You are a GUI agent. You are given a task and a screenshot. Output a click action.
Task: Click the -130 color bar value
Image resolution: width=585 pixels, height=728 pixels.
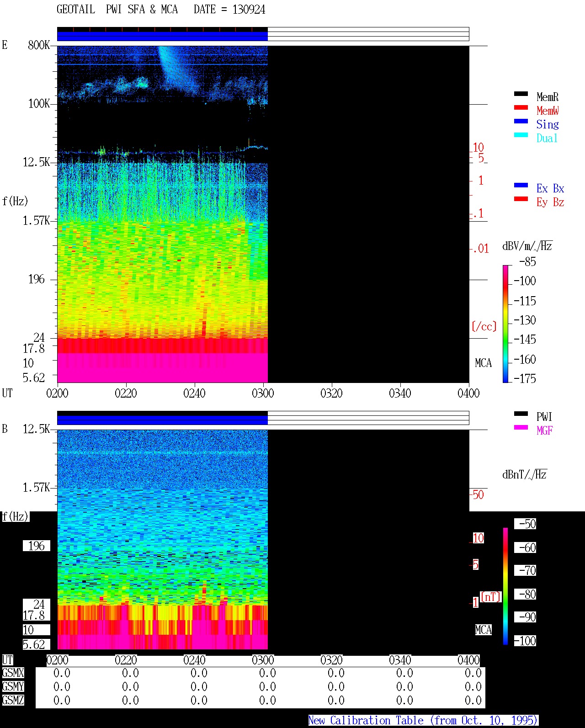pos(525,320)
